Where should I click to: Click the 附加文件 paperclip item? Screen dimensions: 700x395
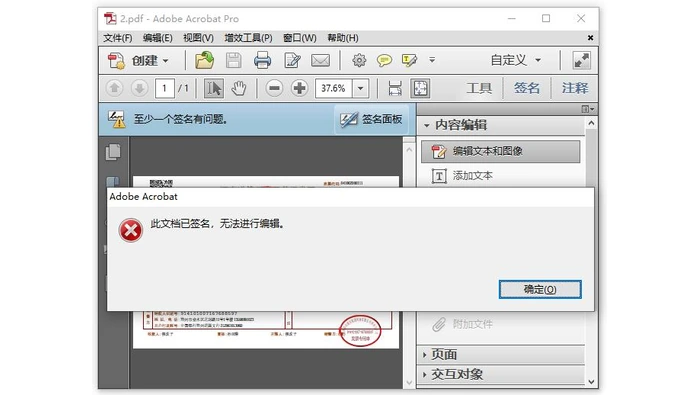tap(462, 324)
